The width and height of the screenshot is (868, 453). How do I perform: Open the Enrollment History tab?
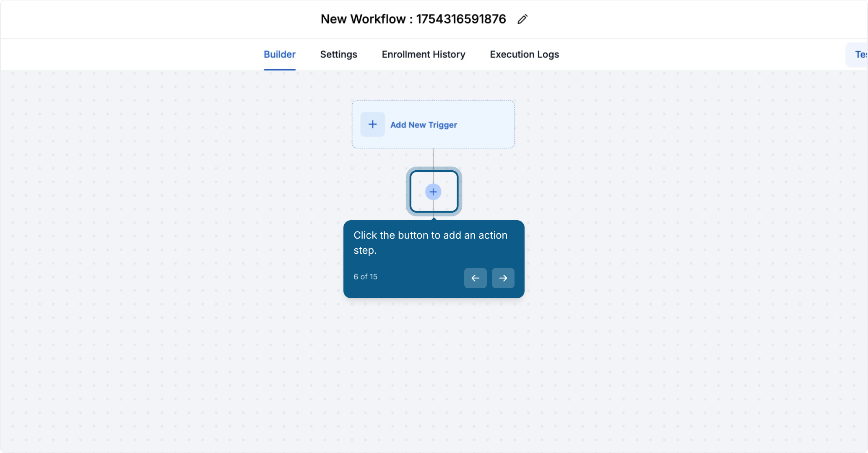point(424,55)
